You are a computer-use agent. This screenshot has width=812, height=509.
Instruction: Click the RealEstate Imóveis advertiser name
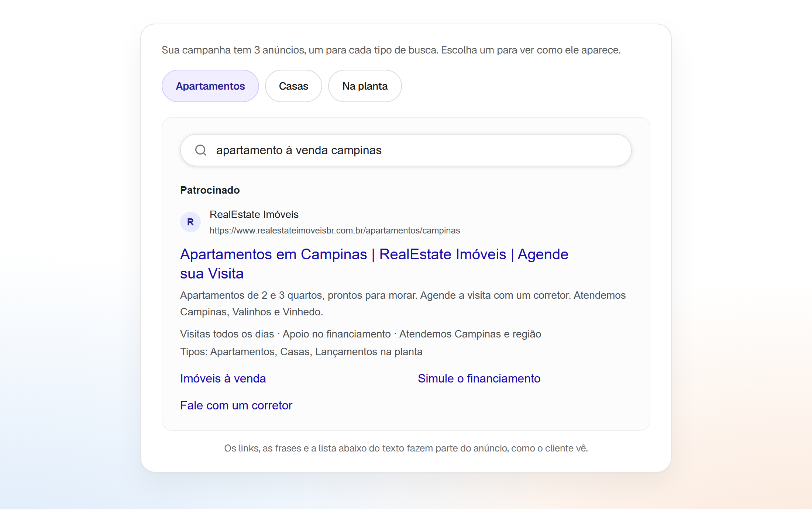point(254,214)
